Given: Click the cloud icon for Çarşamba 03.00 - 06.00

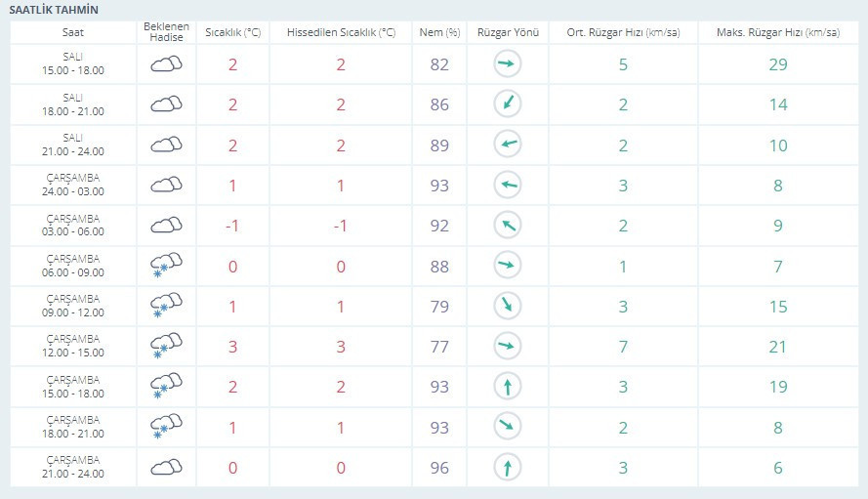Looking at the screenshot, I should click(166, 226).
